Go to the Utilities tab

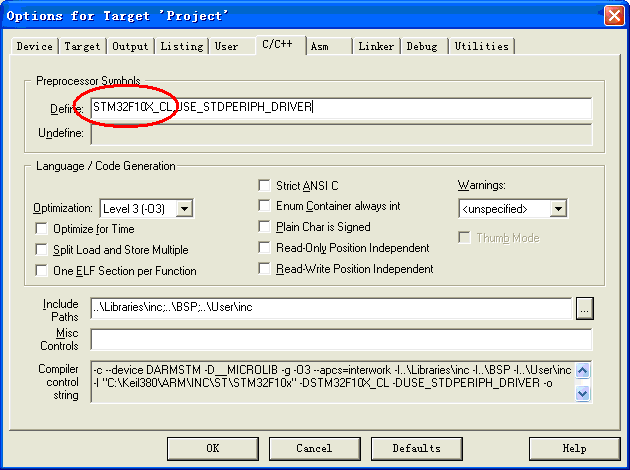[x=481, y=46]
